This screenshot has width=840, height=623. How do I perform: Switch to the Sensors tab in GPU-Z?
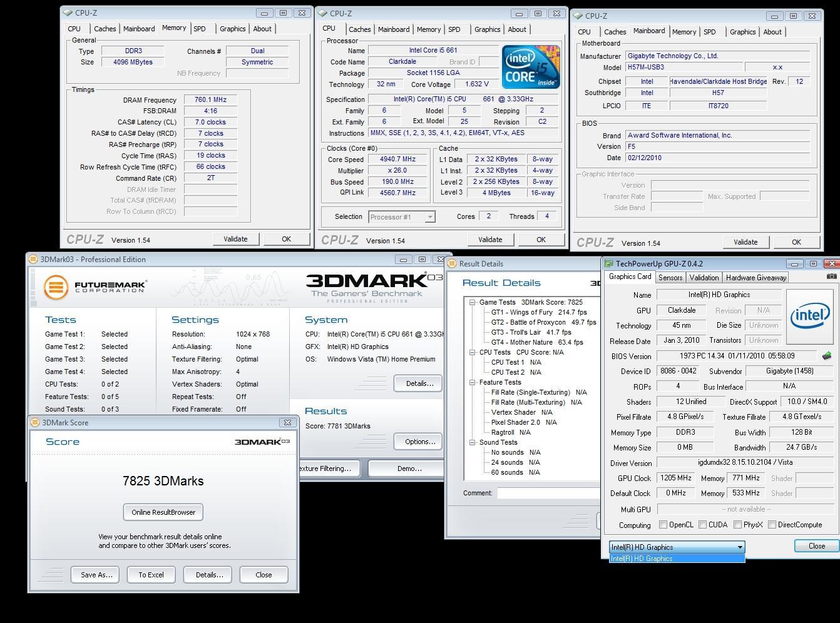670,278
